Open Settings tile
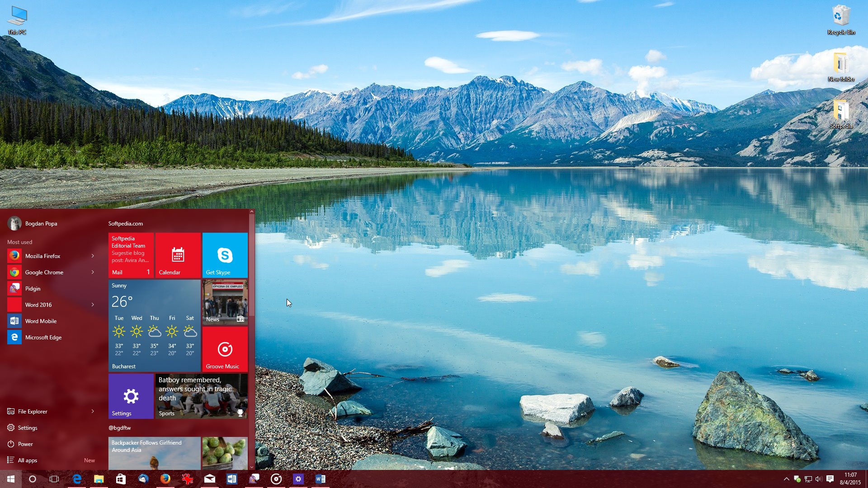Viewport: 868px width, 488px height. pos(131,396)
